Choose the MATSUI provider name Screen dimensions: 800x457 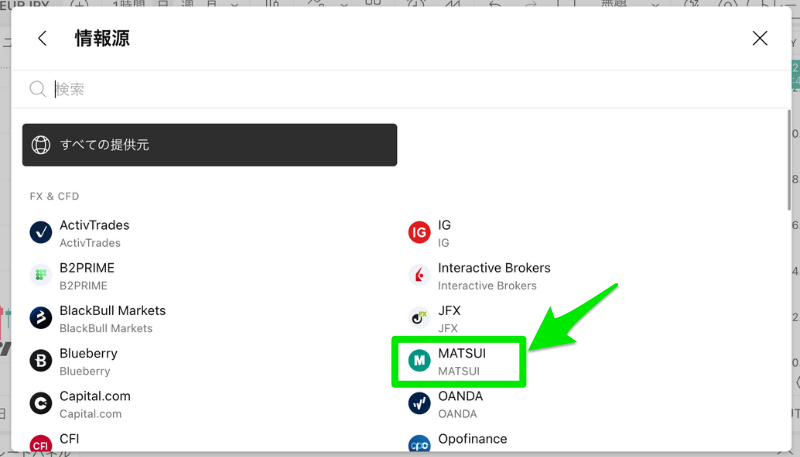click(462, 354)
